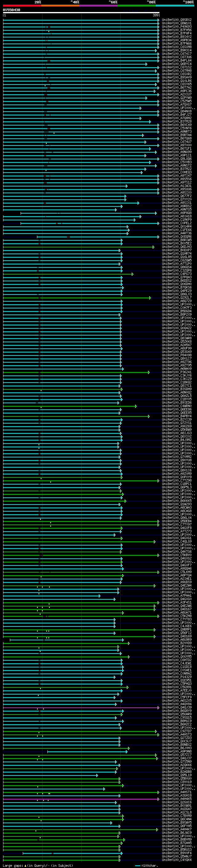The height and width of the screenshot is (868, 197).
Task: Click the AV550430 query label
Action: pos(11,10)
